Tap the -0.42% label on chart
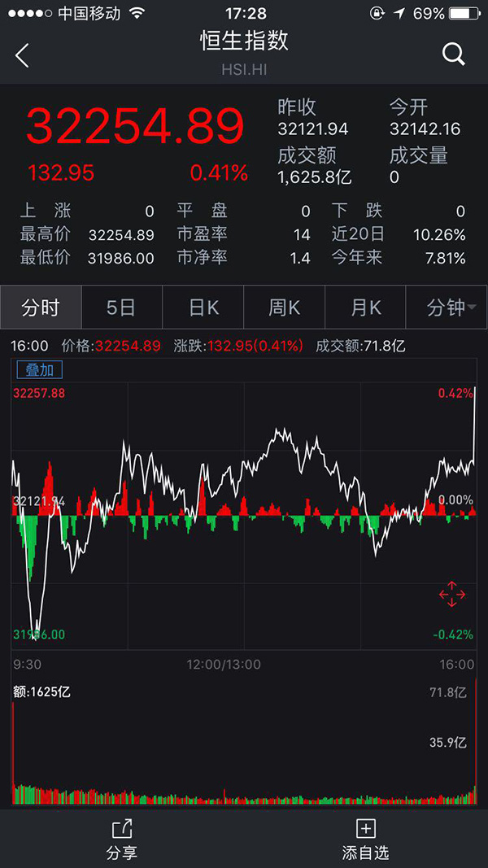 pyautogui.click(x=453, y=635)
